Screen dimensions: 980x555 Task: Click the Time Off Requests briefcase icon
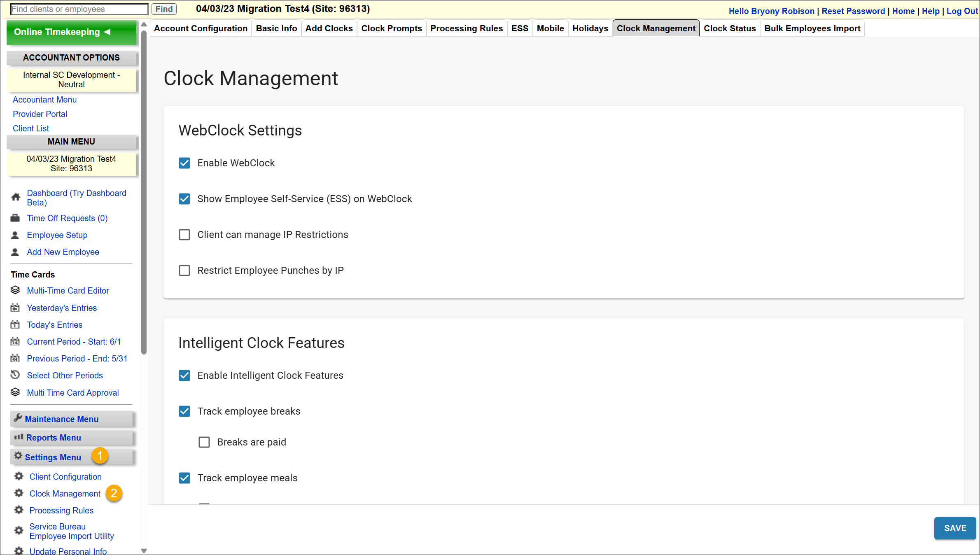[15, 218]
